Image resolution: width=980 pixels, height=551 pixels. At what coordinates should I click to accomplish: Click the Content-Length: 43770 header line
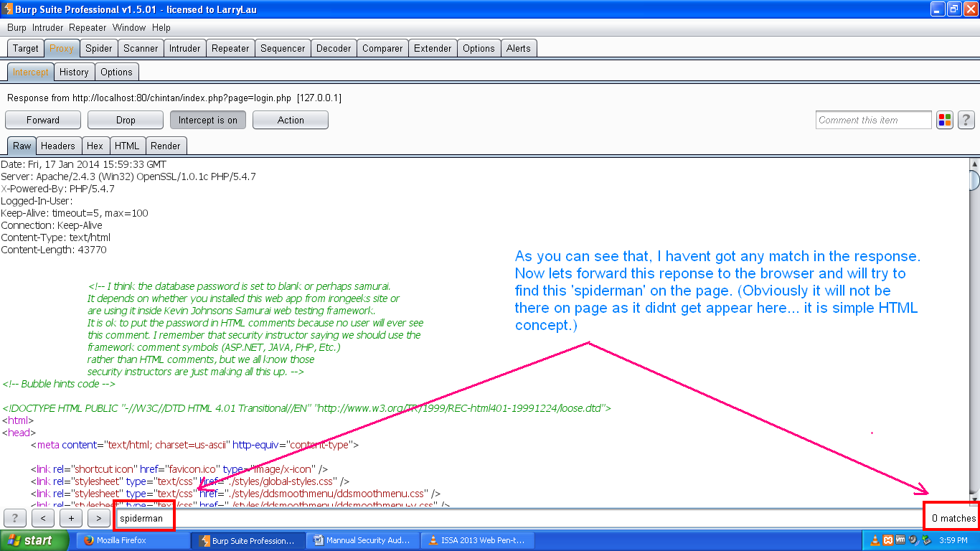coord(54,250)
